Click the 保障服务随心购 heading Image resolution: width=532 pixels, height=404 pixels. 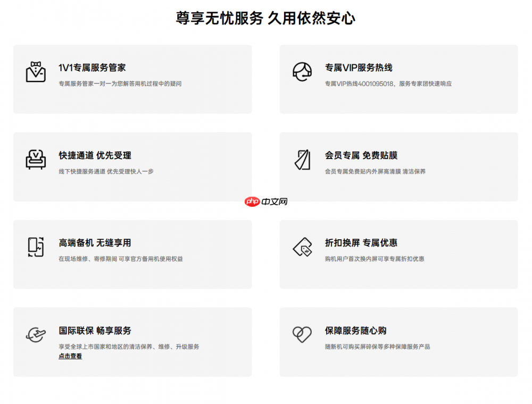[355, 331]
